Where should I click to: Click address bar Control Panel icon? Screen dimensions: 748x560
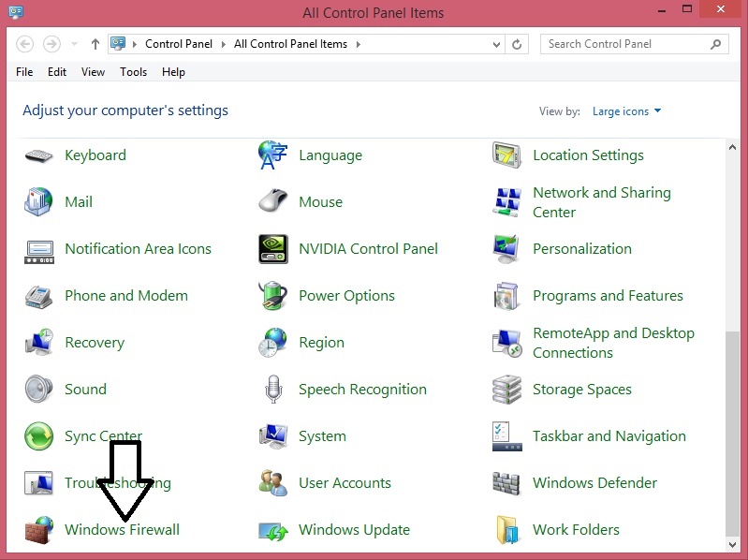pos(118,43)
